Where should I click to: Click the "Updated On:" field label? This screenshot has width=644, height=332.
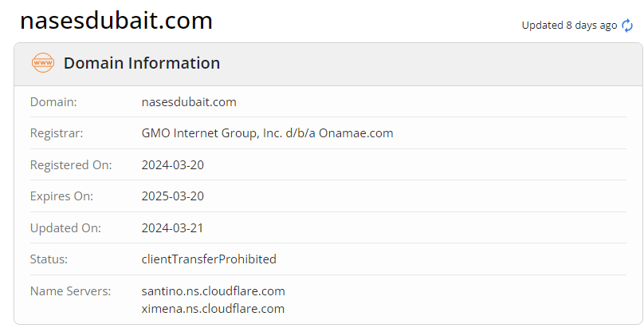[65, 228]
